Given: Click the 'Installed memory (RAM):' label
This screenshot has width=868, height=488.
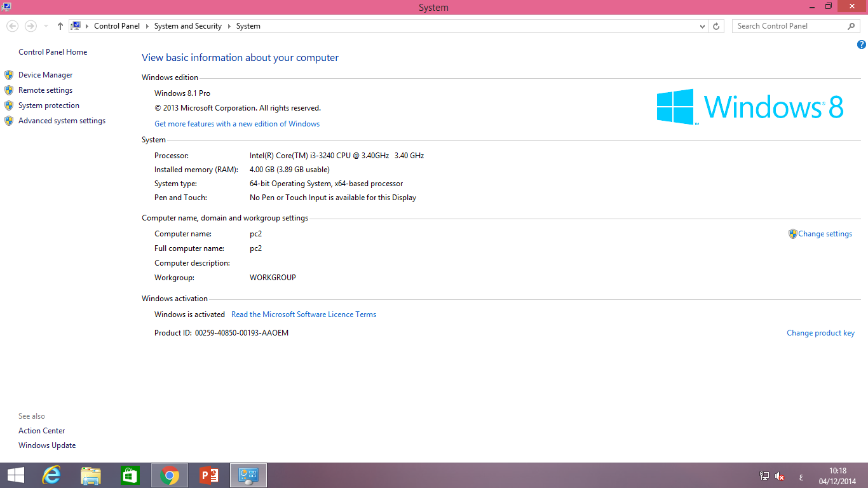Looking at the screenshot, I should coord(196,170).
